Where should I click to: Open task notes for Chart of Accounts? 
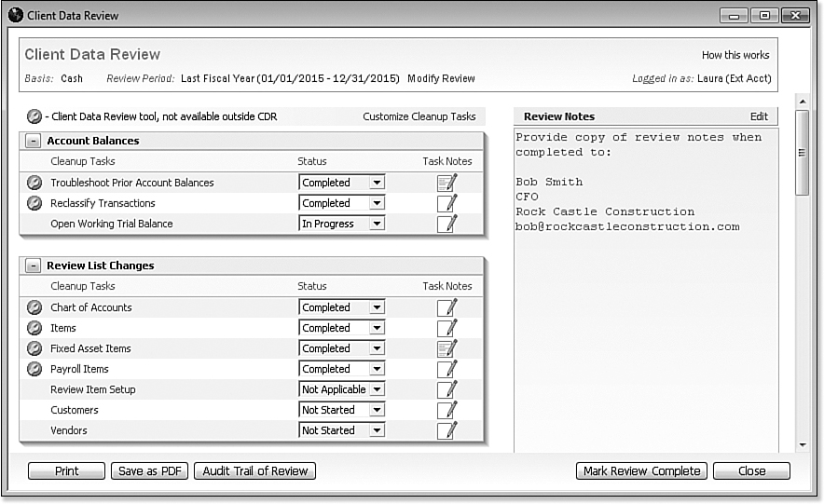click(447, 307)
